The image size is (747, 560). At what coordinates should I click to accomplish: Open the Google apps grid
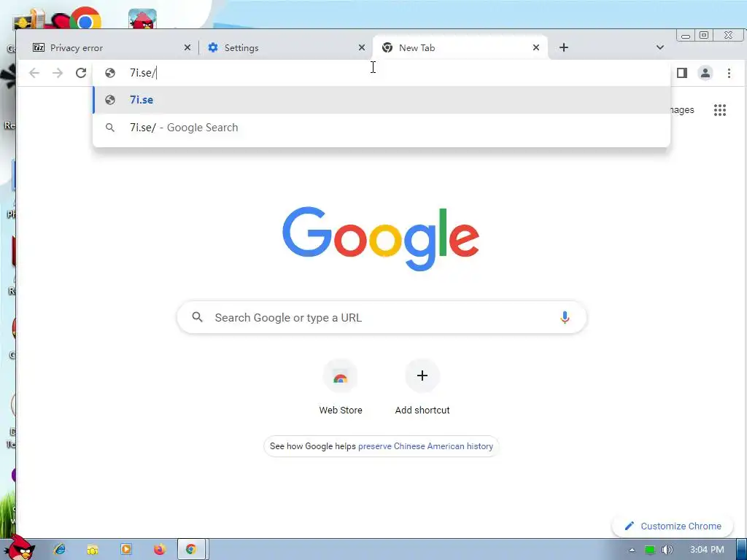click(x=720, y=110)
